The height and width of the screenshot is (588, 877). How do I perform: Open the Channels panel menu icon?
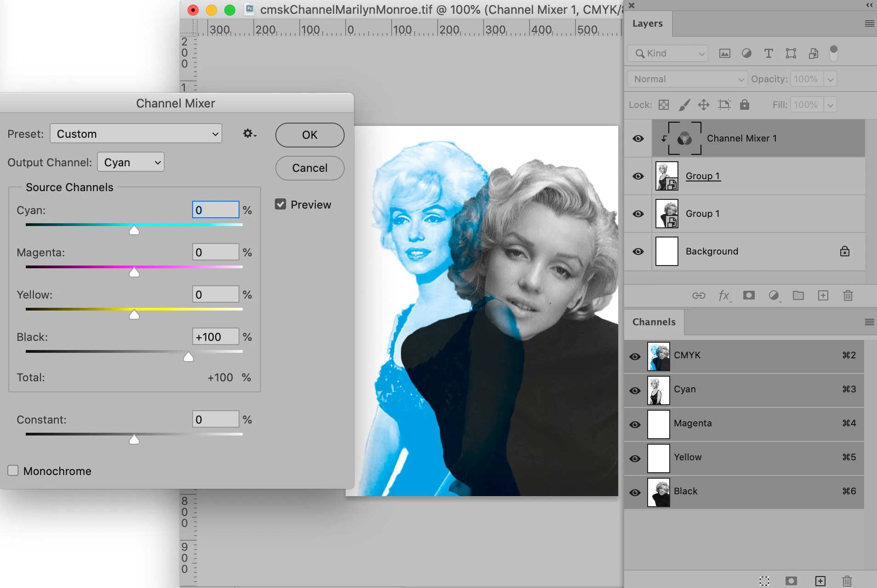coord(869,322)
